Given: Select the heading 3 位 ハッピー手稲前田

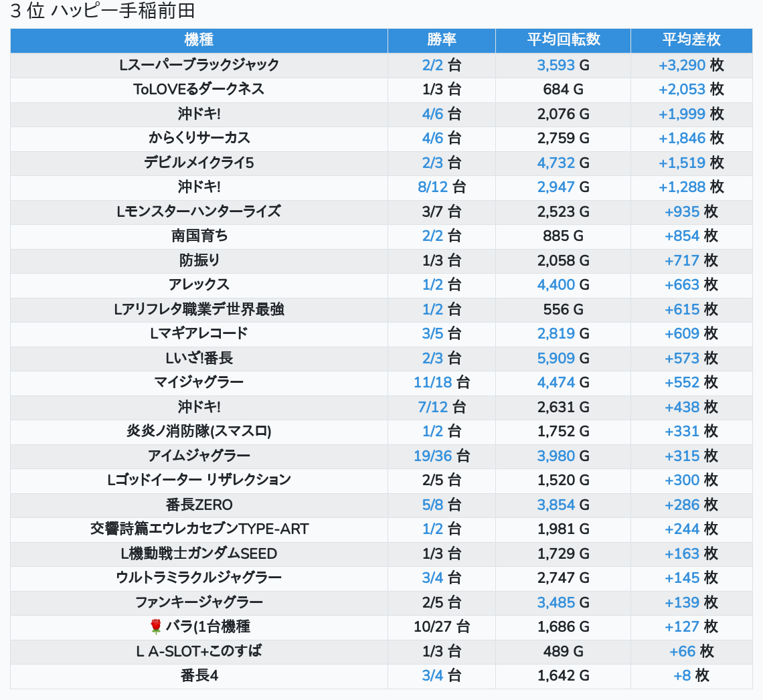Looking at the screenshot, I should click(102, 11).
